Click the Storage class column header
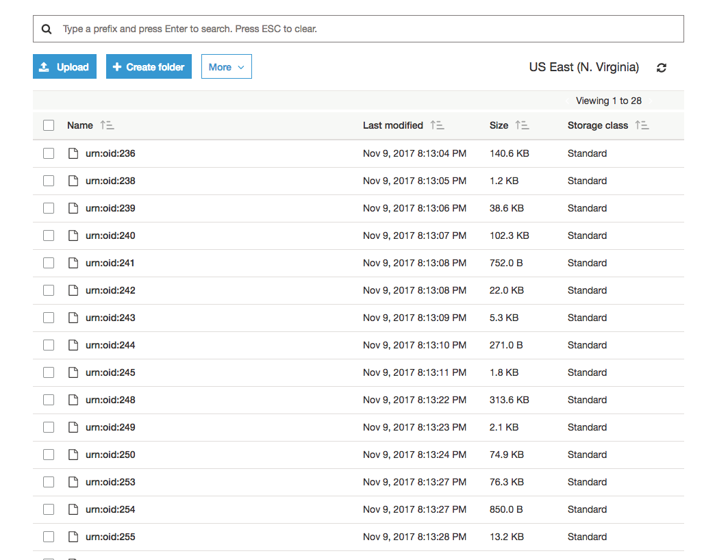This screenshot has width=728, height=560. point(598,125)
